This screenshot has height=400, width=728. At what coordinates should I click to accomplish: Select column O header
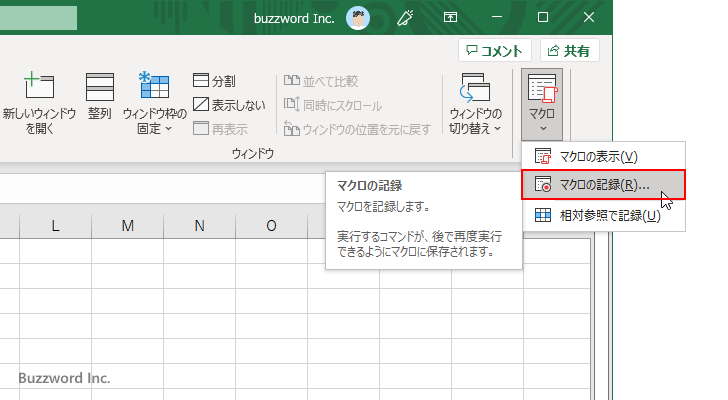click(x=271, y=226)
